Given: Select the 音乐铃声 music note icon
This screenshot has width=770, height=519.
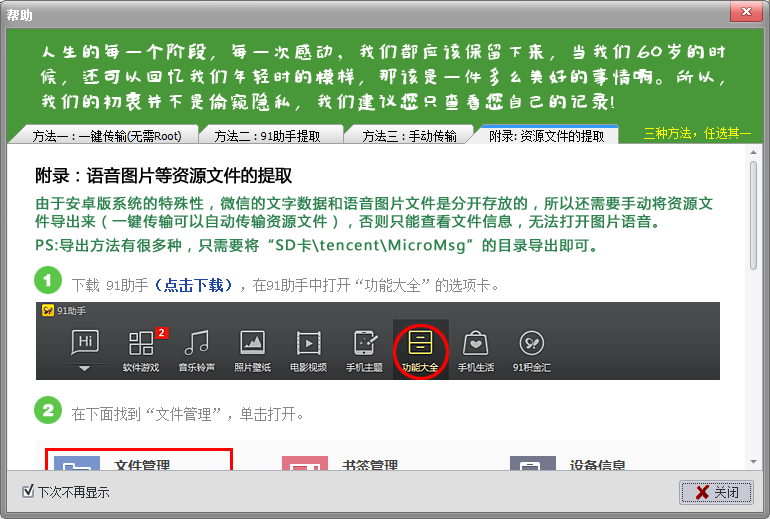Looking at the screenshot, I should [x=197, y=345].
